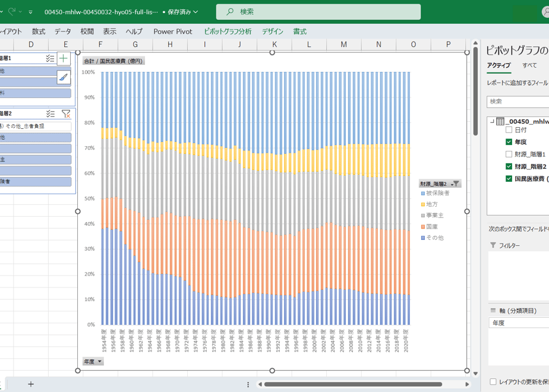Open the chart styles brush button
This screenshot has height=392, width=549.
[64, 77]
